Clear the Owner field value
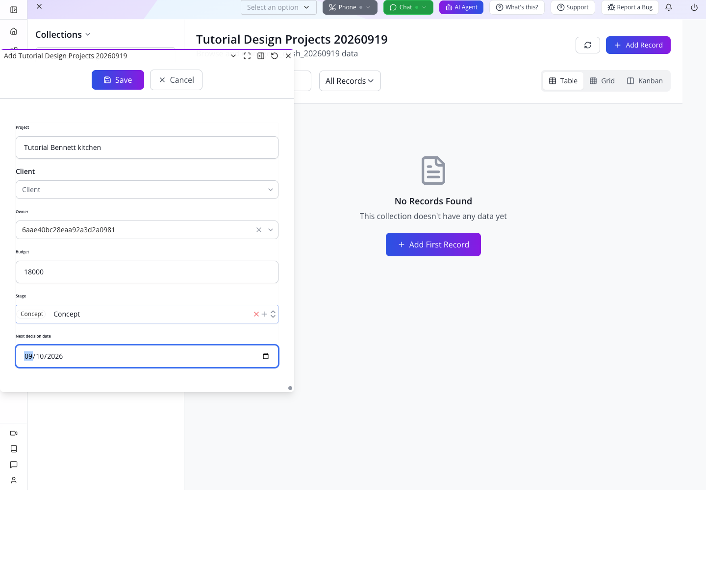This screenshot has height=588, width=706. pos(259,230)
